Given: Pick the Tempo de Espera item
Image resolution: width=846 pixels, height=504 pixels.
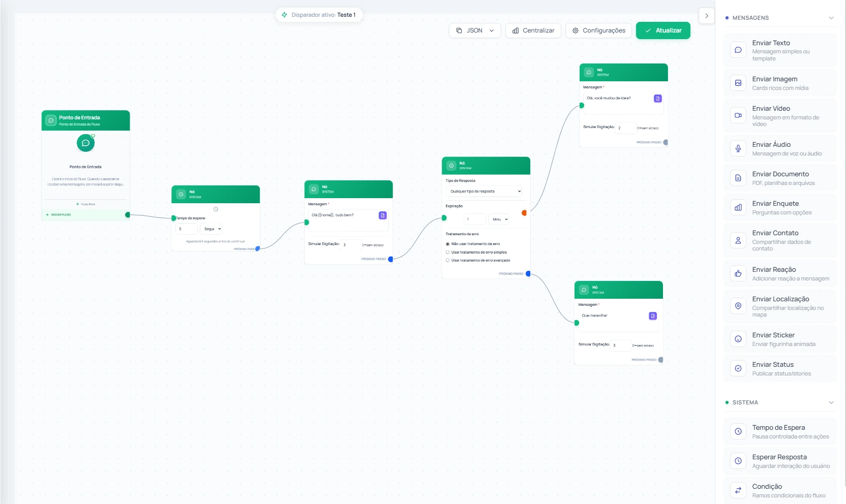Looking at the screenshot, I should 779,431.
